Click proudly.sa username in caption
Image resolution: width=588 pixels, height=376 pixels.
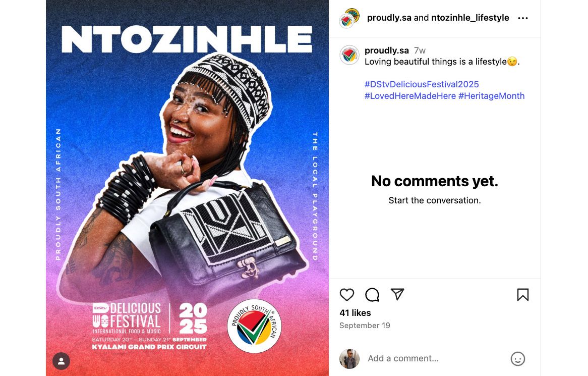pos(387,50)
